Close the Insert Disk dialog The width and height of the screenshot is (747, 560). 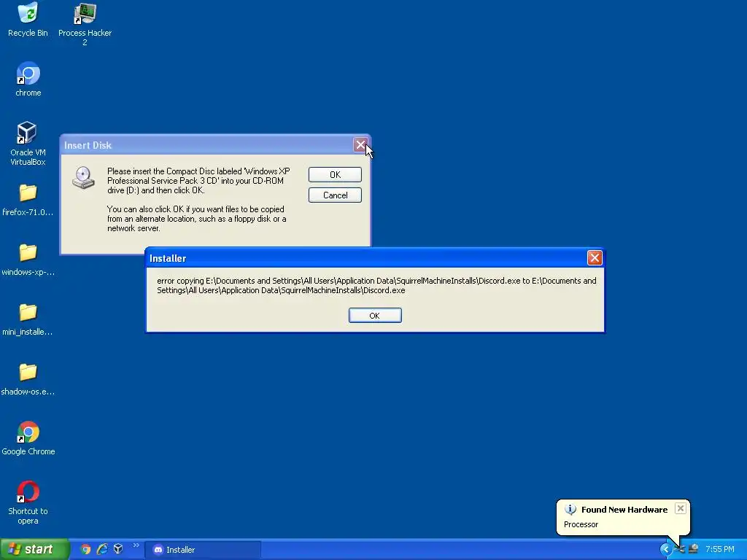(x=360, y=145)
